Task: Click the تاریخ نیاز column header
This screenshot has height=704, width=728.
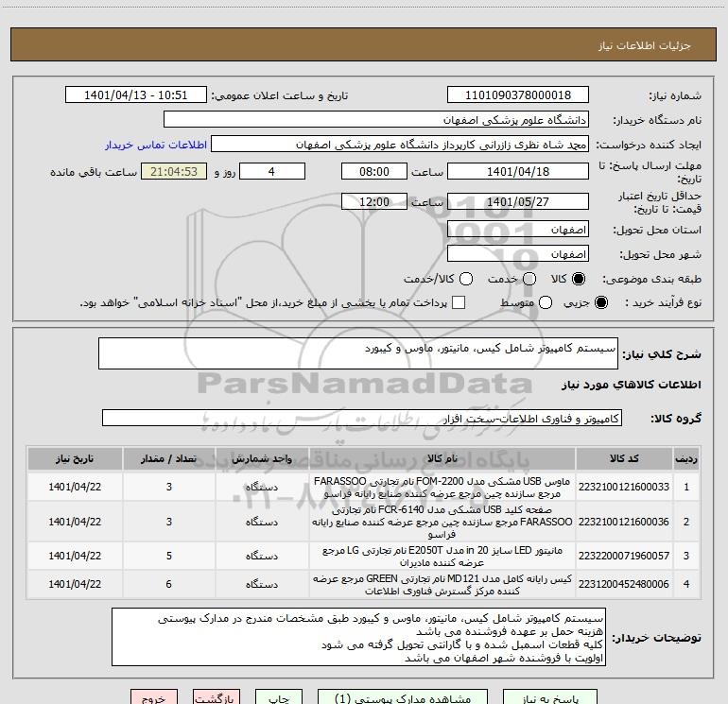Action: [x=75, y=459]
